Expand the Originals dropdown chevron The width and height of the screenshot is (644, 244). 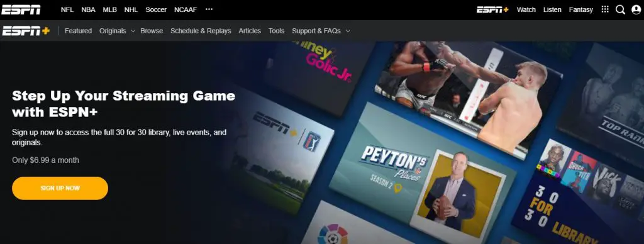tap(133, 31)
